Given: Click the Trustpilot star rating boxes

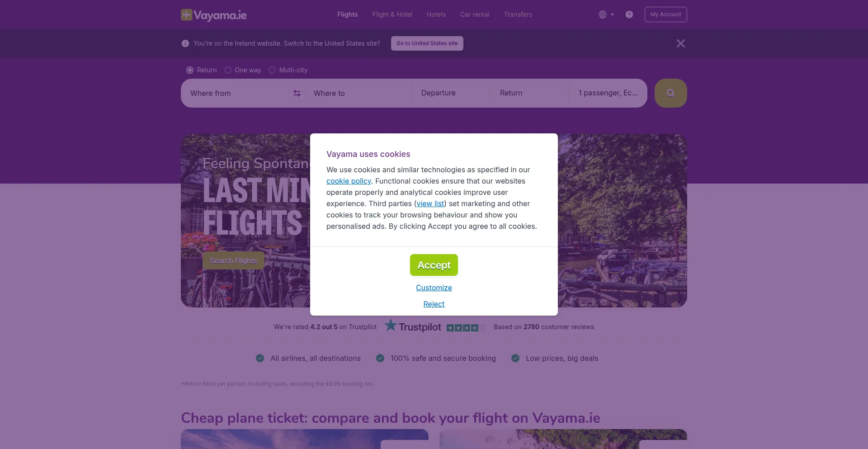Looking at the screenshot, I should pyautogui.click(x=466, y=327).
